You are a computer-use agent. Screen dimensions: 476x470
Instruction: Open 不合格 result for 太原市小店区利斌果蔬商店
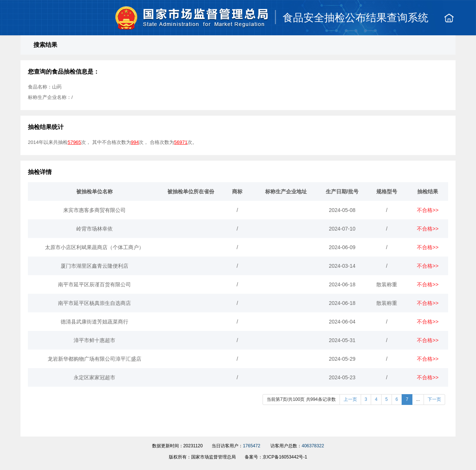(428, 247)
